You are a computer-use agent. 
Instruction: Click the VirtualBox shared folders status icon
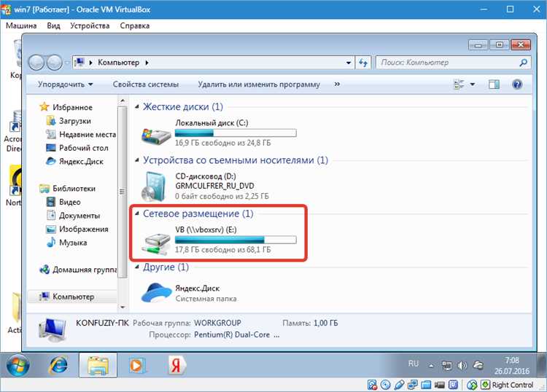point(426,385)
